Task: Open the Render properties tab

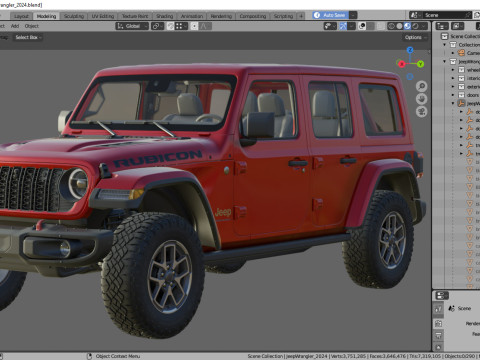Action: tap(438, 323)
